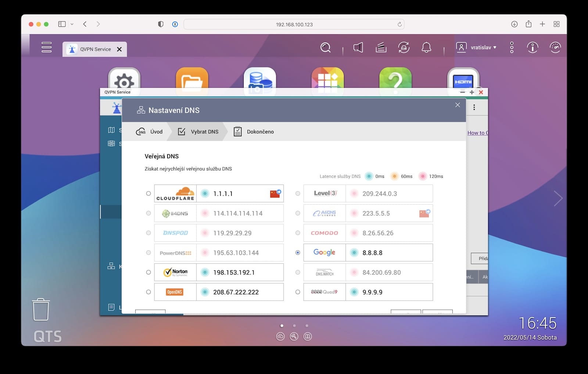Click the How to link
This screenshot has height=374, width=588.
[x=478, y=133]
